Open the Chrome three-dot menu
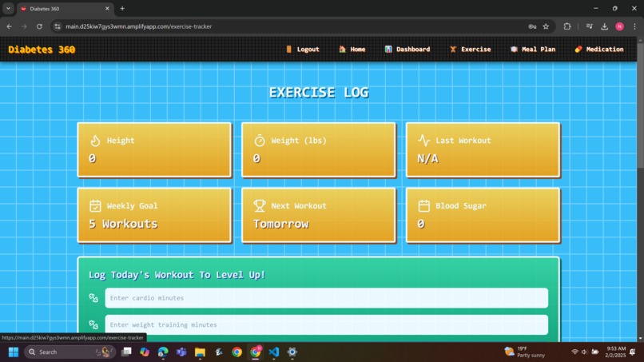Image resolution: width=644 pixels, height=362 pixels. (x=634, y=26)
